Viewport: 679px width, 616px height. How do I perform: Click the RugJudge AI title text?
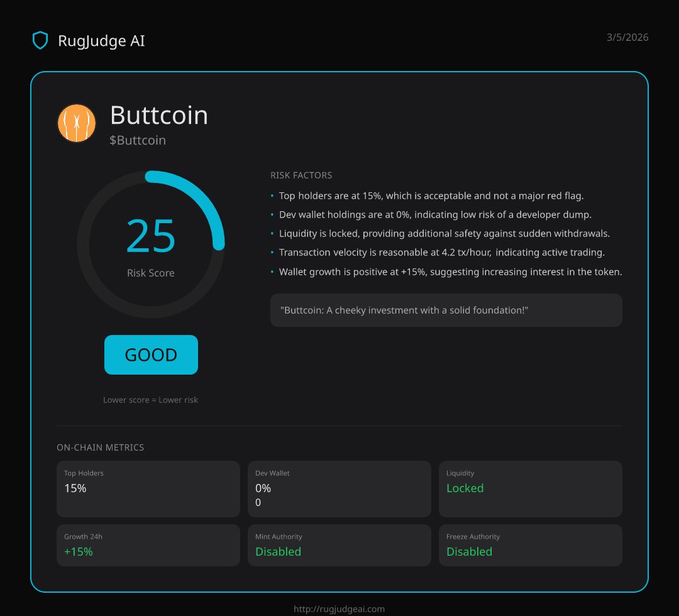(x=101, y=41)
